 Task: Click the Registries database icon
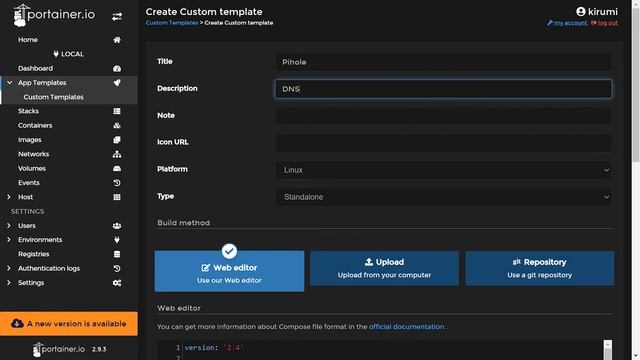pyautogui.click(x=117, y=254)
